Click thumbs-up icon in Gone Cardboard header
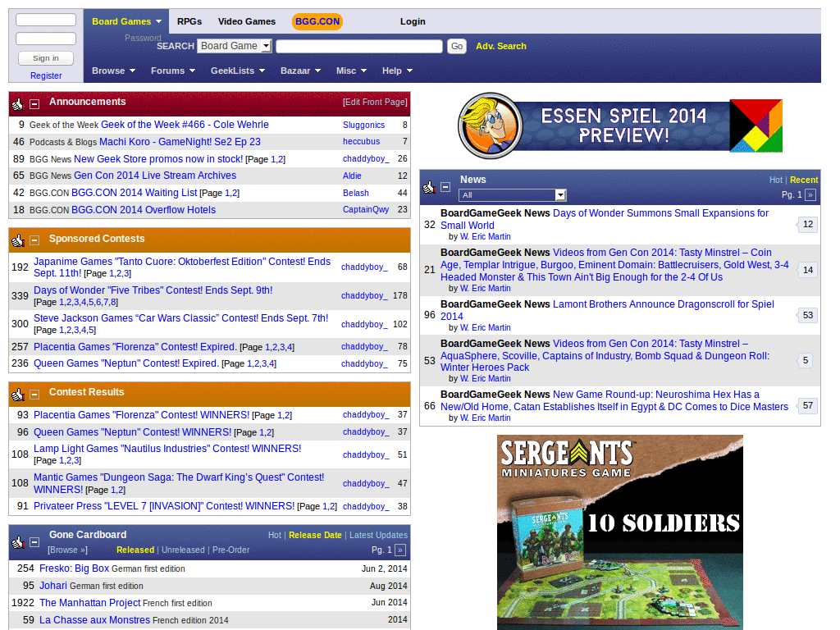This screenshot has width=840, height=630. (x=18, y=543)
